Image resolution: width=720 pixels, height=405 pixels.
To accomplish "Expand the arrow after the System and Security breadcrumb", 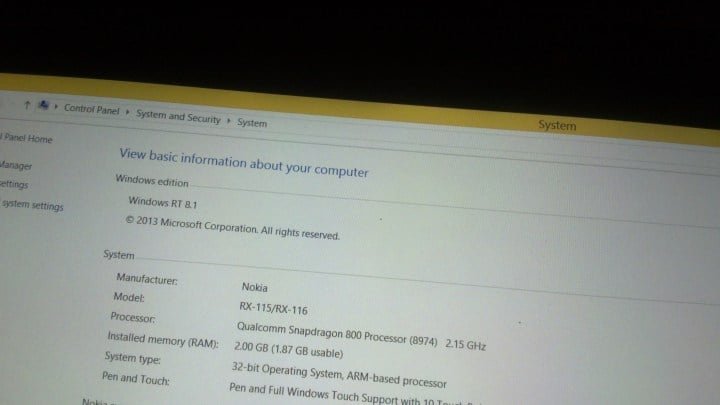I will (229, 120).
